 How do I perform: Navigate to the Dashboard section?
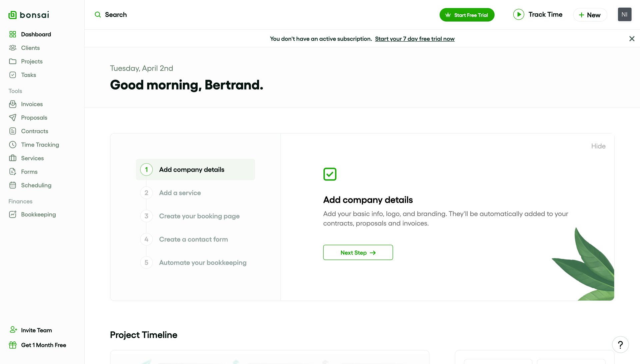point(36,34)
